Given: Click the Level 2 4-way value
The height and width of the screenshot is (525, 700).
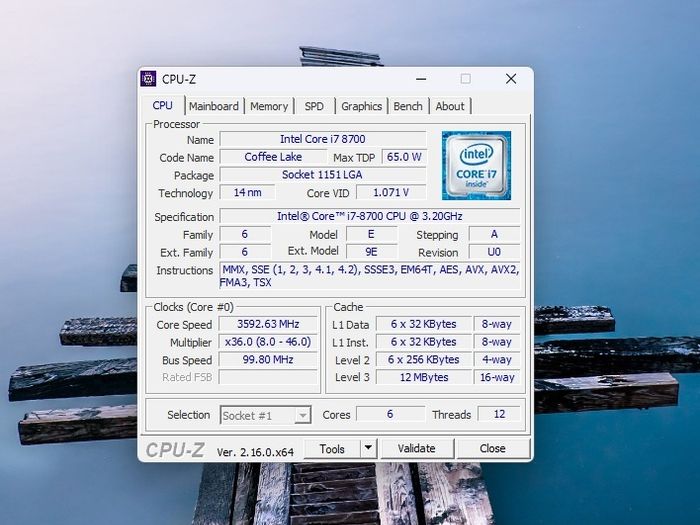Looking at the screenshot, I should pos(497,360).
